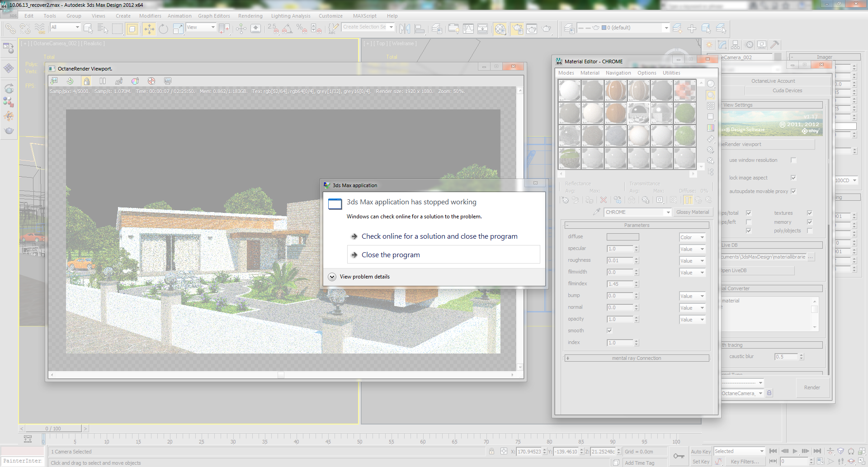Open the key filter Selected dropdown
The width and height of the screenshot is (868, 467).
739,451
